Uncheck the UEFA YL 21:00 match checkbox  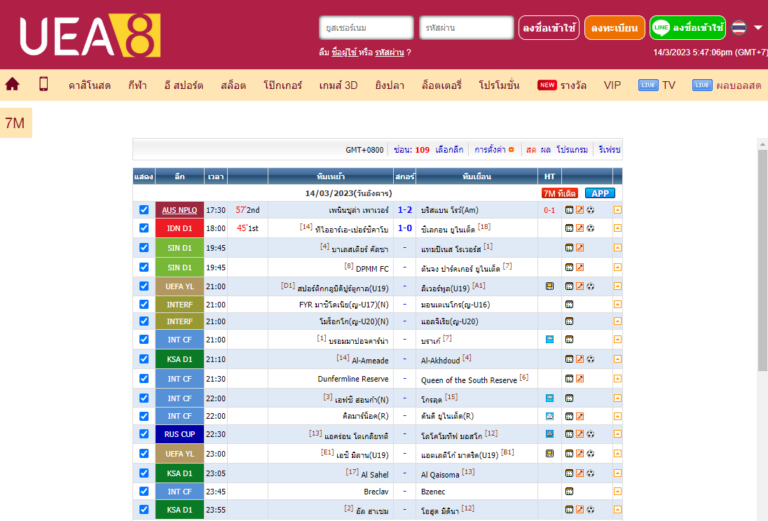pos(144,285)
